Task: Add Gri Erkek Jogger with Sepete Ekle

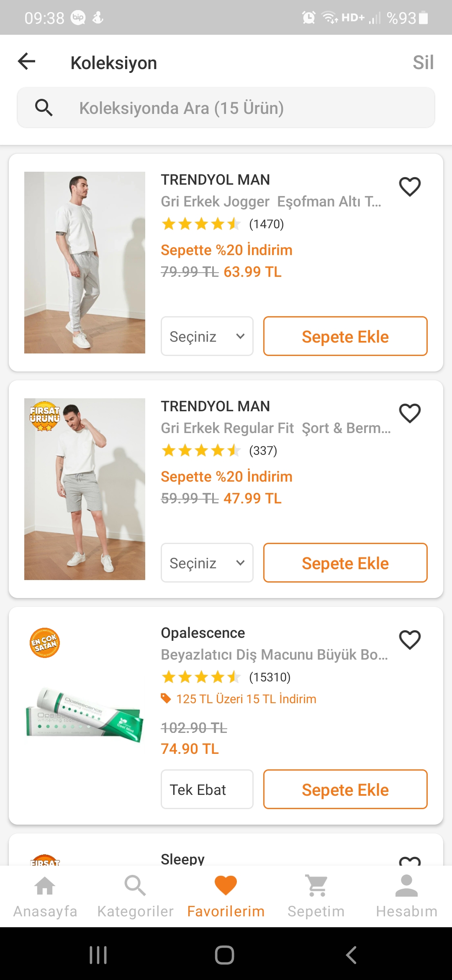Action: [x=345, y=336]
